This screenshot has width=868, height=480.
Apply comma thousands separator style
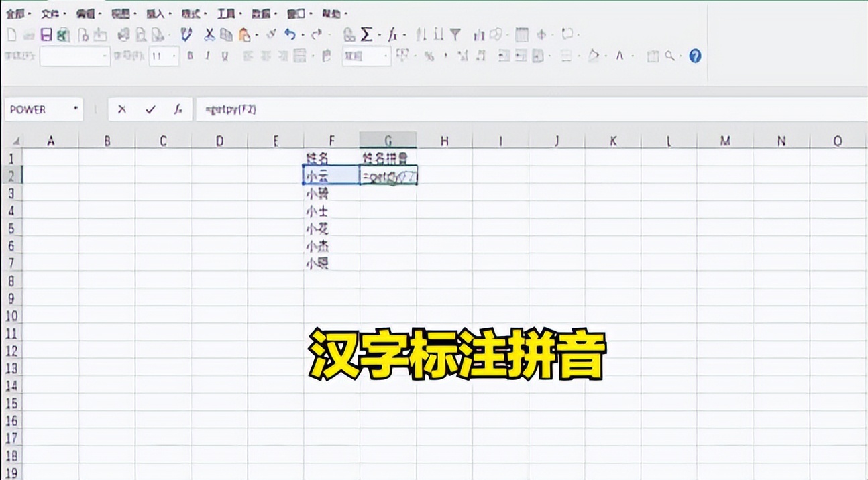(445, 56)
